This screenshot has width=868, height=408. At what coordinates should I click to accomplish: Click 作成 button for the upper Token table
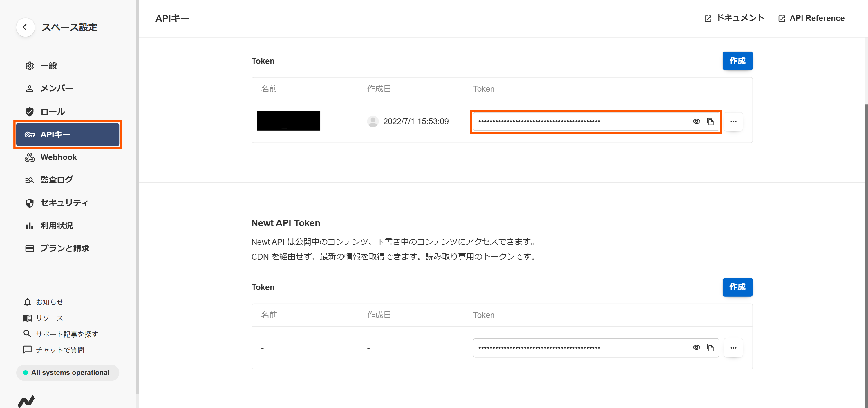tap(738, 61)
